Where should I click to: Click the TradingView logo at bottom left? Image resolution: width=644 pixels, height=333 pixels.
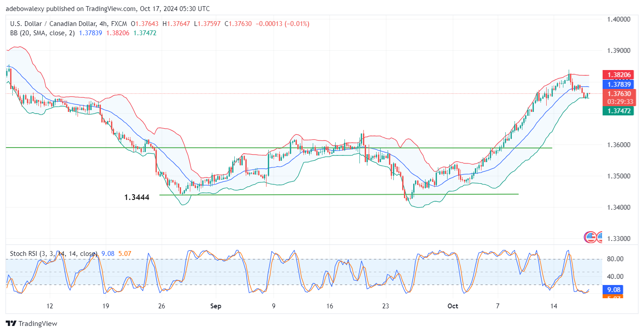pos(32,324)
